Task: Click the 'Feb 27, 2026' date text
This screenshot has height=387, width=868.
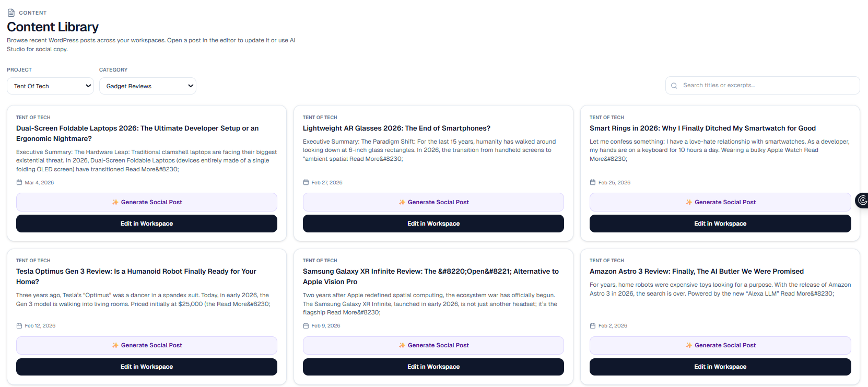Action: pos(327,183)
